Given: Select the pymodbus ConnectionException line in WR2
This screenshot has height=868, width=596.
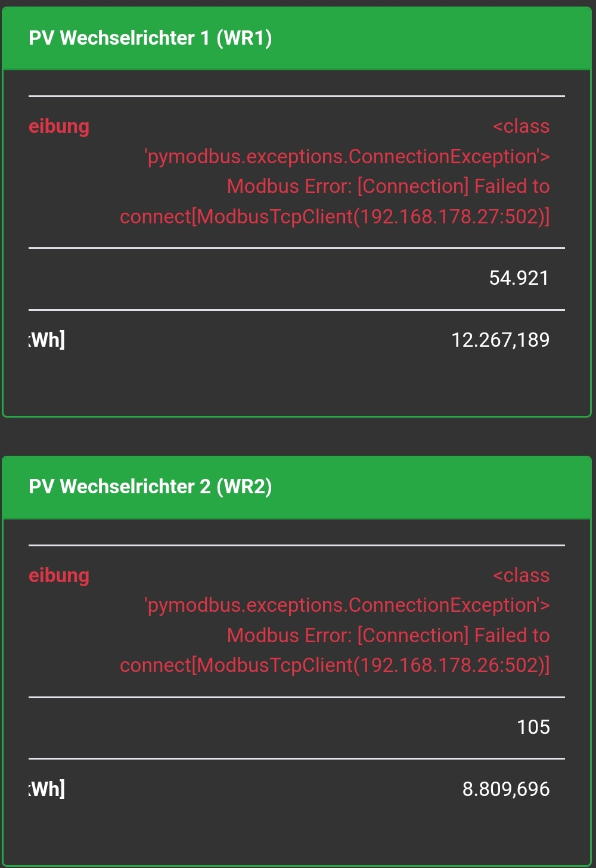Looking at the screenshot, I should click(x=347, y=605).
